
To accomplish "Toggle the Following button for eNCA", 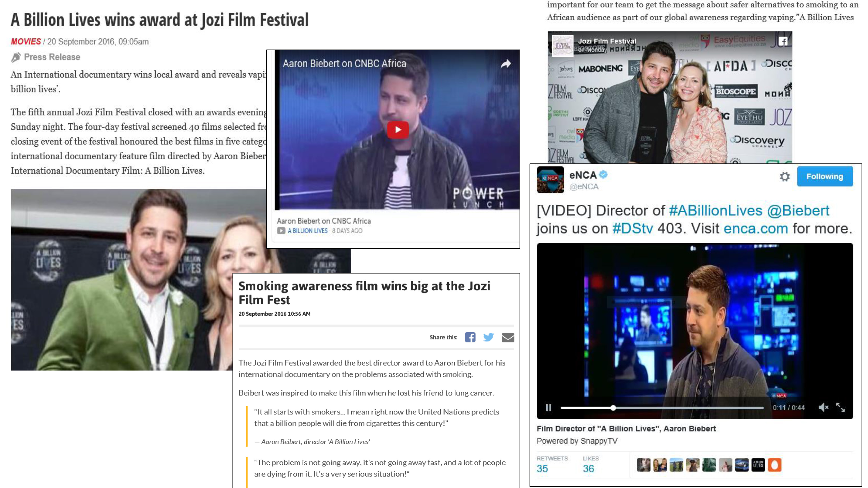I will [x=825, y=176].
